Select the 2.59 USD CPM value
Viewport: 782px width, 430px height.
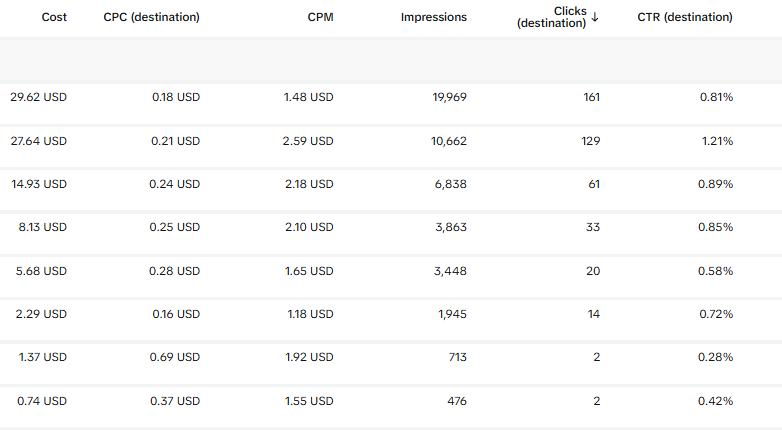pyautogui.click(x=308, y=141)
